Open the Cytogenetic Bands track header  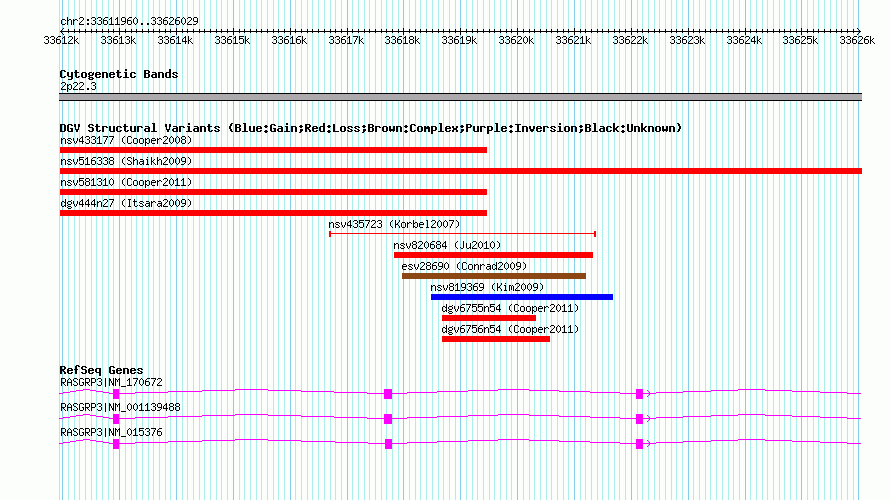click(x=119, y=74)
